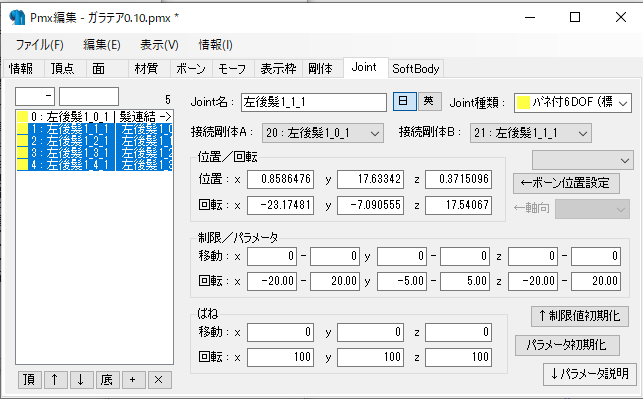Click 位置 y field 17.63342
This screenshot has width=643, height=399.
click(370, 179)
